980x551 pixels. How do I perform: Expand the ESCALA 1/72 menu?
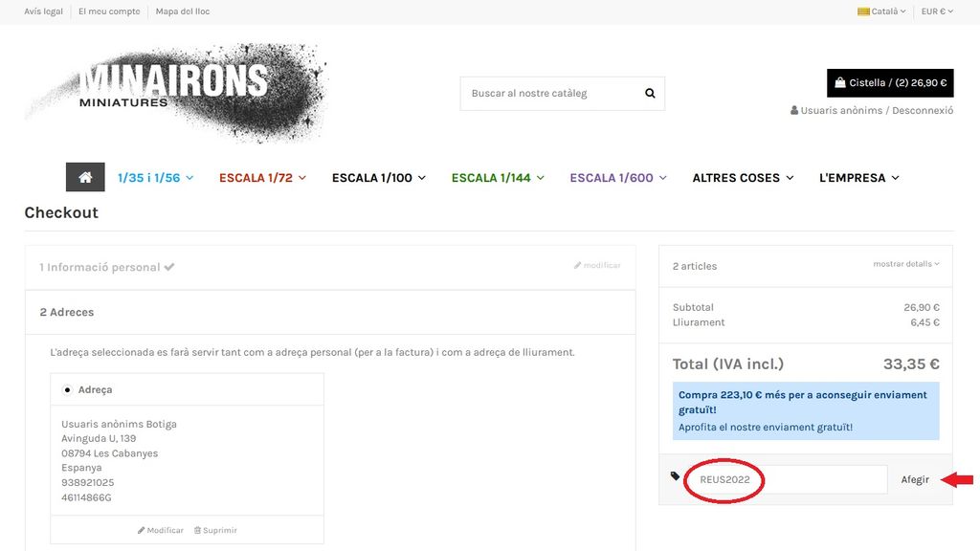[262, 177]
